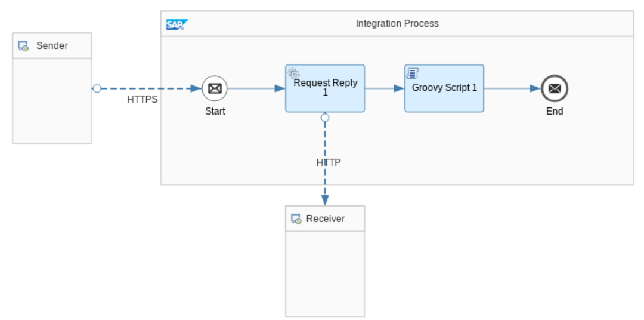Viewport: 644px width, 320px height.
Task: Select the HTTP adapter label
Action: pos(329,162)
